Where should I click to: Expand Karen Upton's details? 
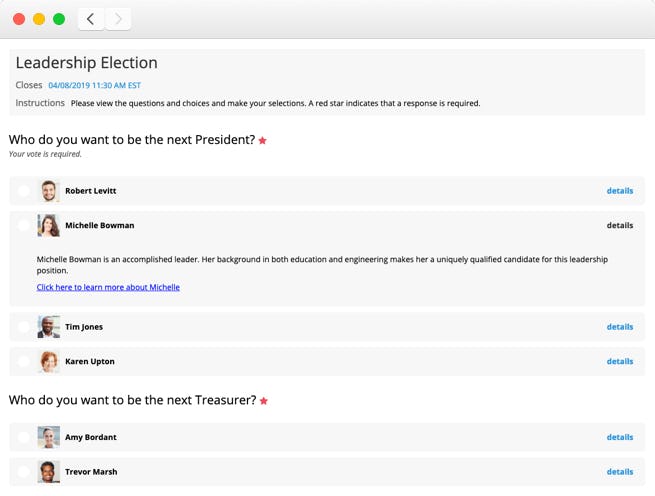619,362
